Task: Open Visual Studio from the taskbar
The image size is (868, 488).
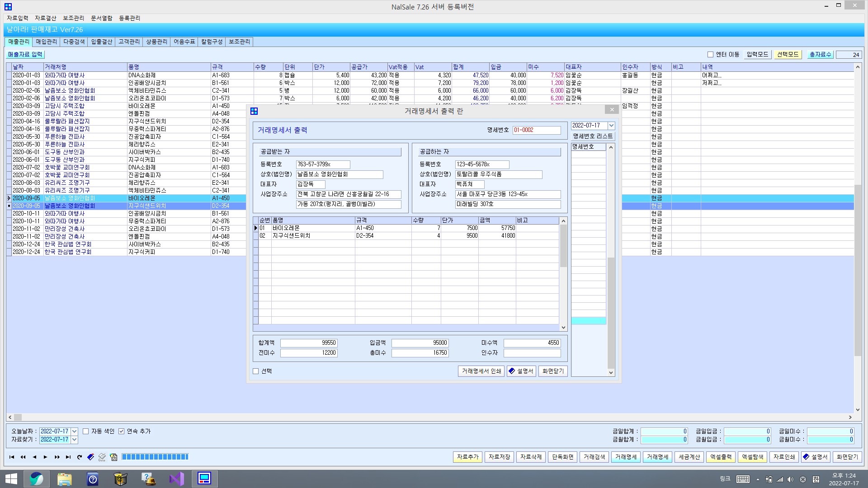Action: [177, 479]
